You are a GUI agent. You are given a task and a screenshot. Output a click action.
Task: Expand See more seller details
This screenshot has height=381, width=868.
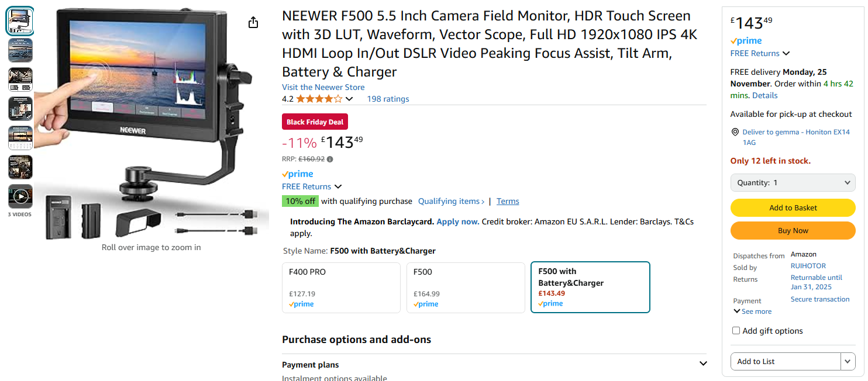[x=753, y=311]
